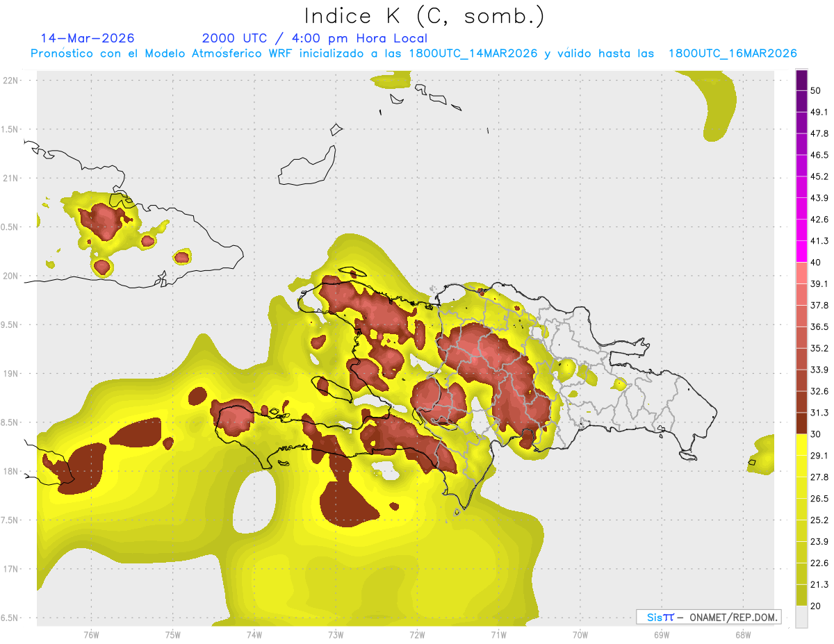Click the "72W" longitude label
Image resolution: width=834 pixels, height=644 pixels.
click(x=417, y=634)
